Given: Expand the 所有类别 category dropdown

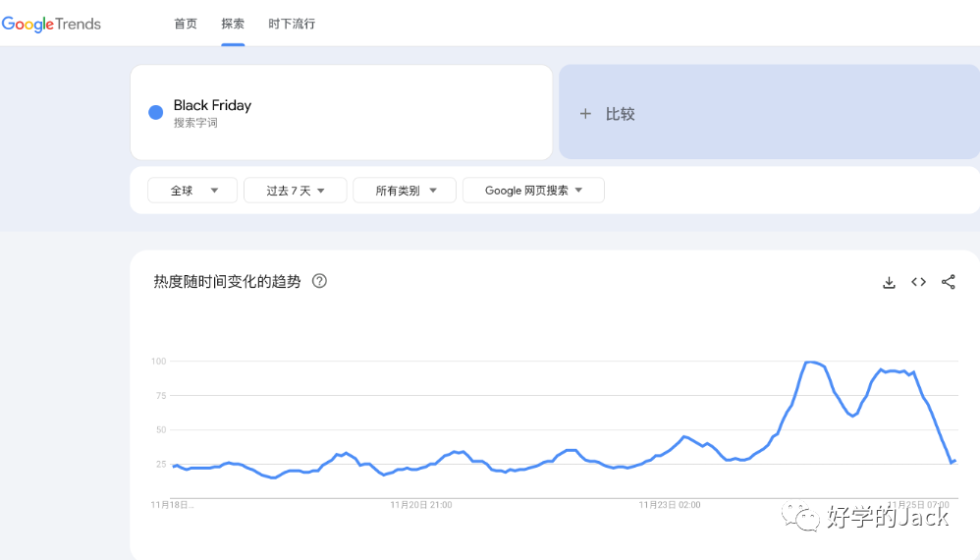Looking at the screenshot, I should click(405, 190).
